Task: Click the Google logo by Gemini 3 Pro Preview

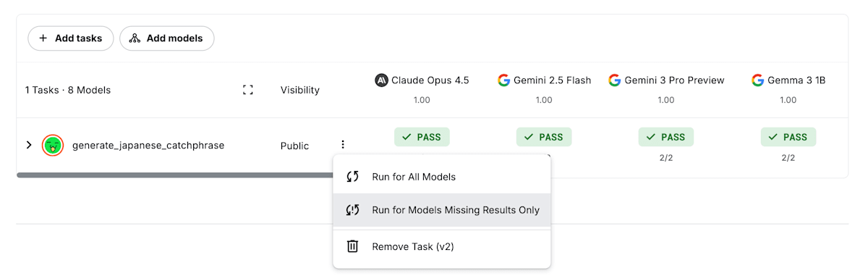Action: coord(615,80)
